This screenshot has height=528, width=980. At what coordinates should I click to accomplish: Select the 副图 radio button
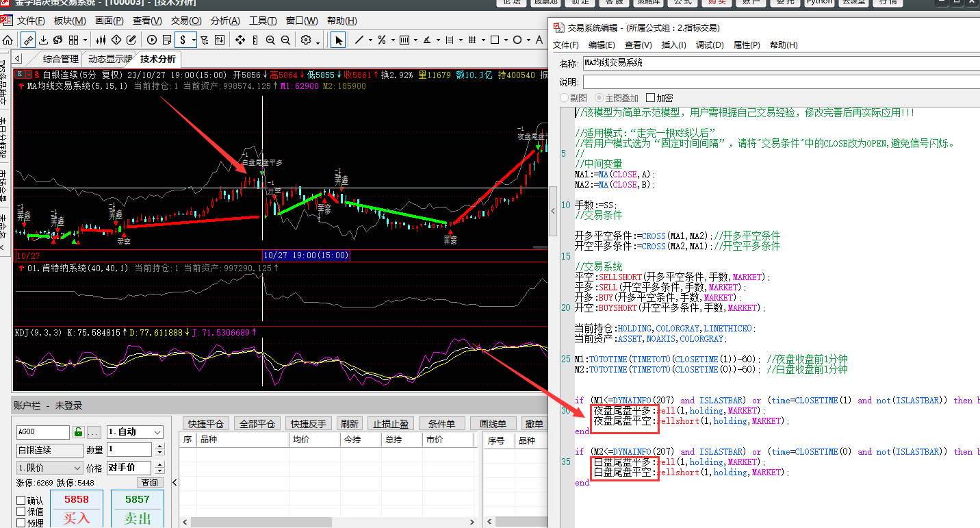click(565, 98)
